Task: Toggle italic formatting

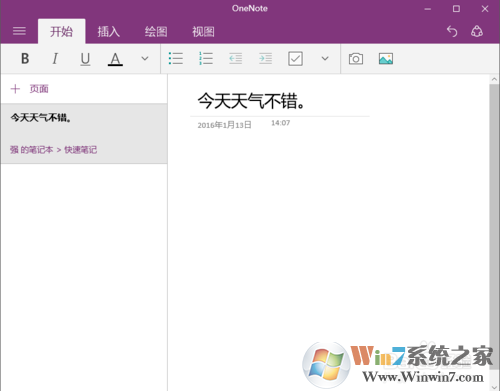Action: (55, 59)
